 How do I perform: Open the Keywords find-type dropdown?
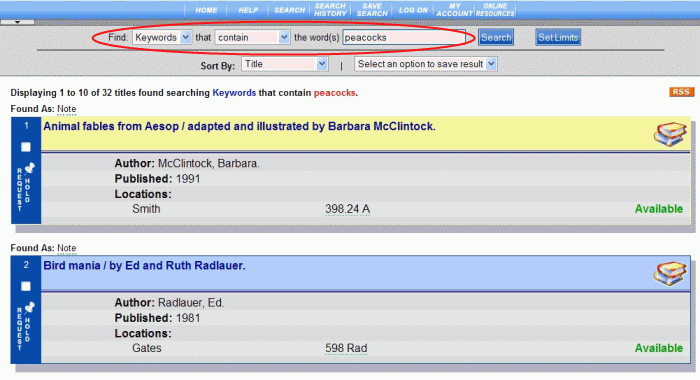click(x=162, y=38)
